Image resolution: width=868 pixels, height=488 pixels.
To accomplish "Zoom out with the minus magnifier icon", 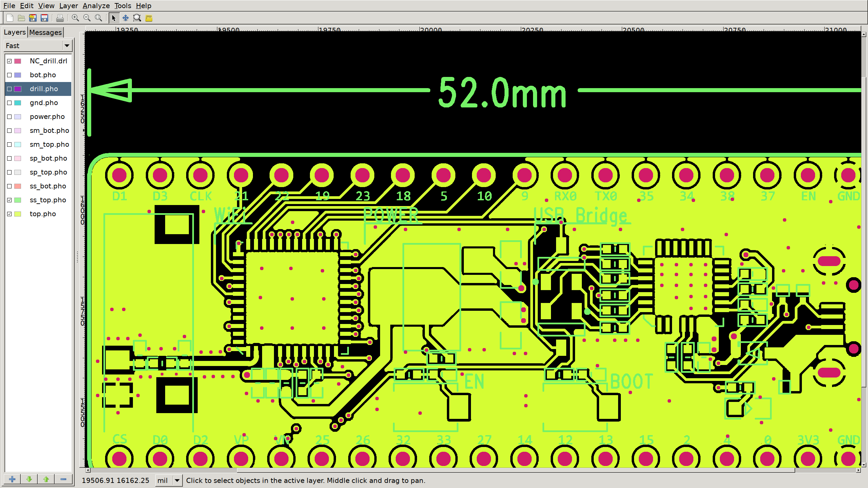I will (x=87, y=18).
